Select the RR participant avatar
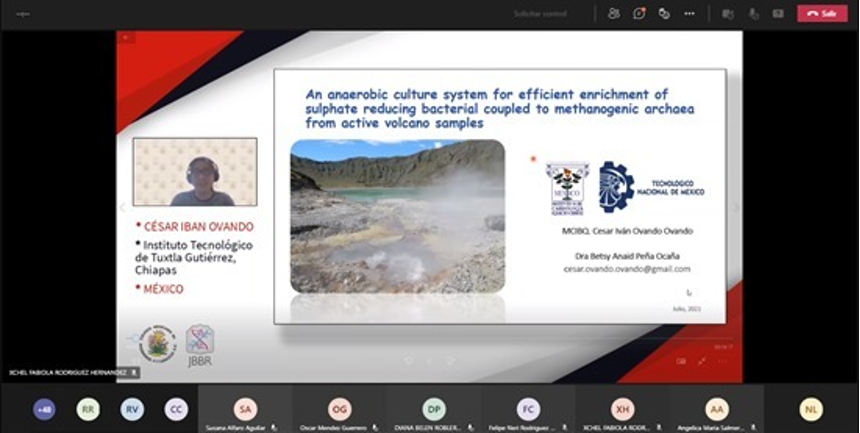The width and height of the screenshot is (860, 433). click(88, 409)
